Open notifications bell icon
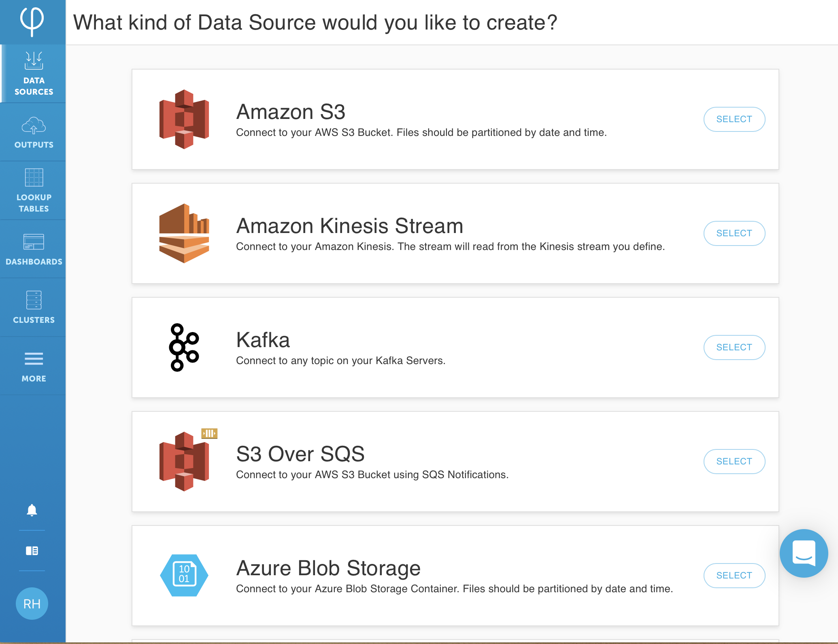 coord(32,510)
